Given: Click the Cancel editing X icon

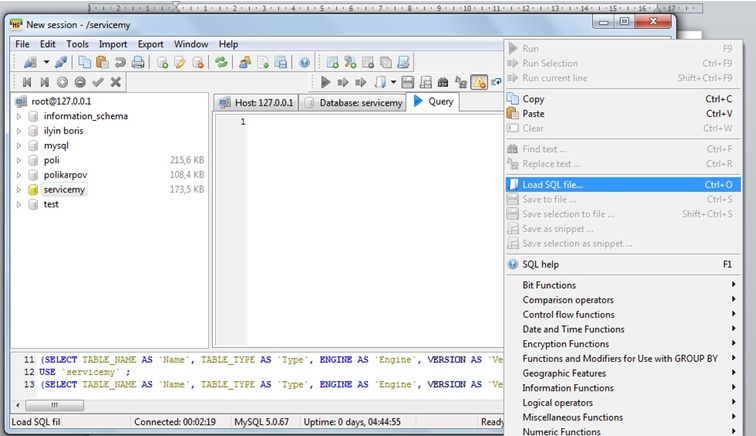Looking at the screenshot, I should tap(116, 82).
